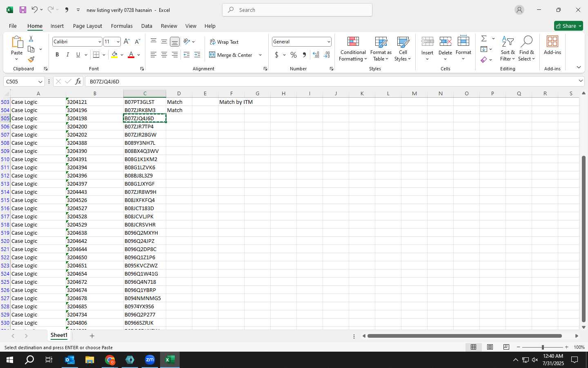Apply red font color to cell
This screenshot has width=588, height=368.
click(x=131, y=55)
